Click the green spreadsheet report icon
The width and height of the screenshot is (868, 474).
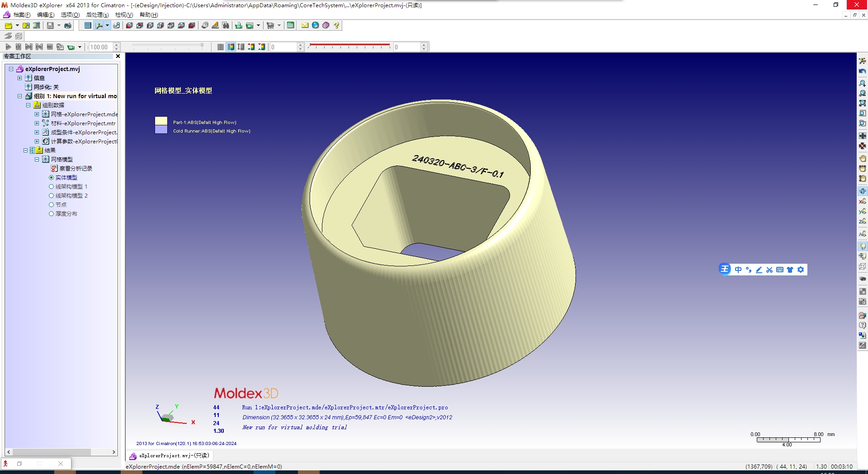[x=291, y=26]
